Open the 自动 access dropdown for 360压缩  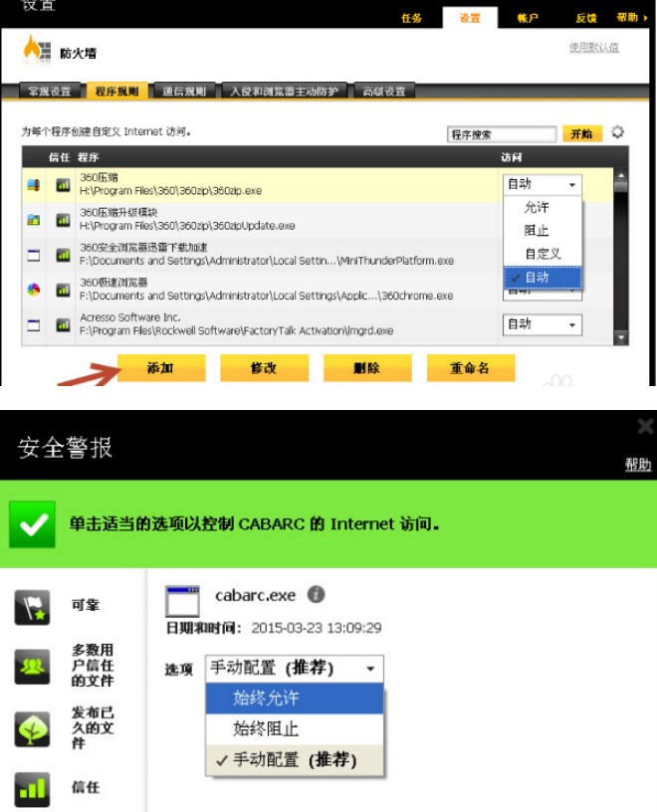(542, 184)
